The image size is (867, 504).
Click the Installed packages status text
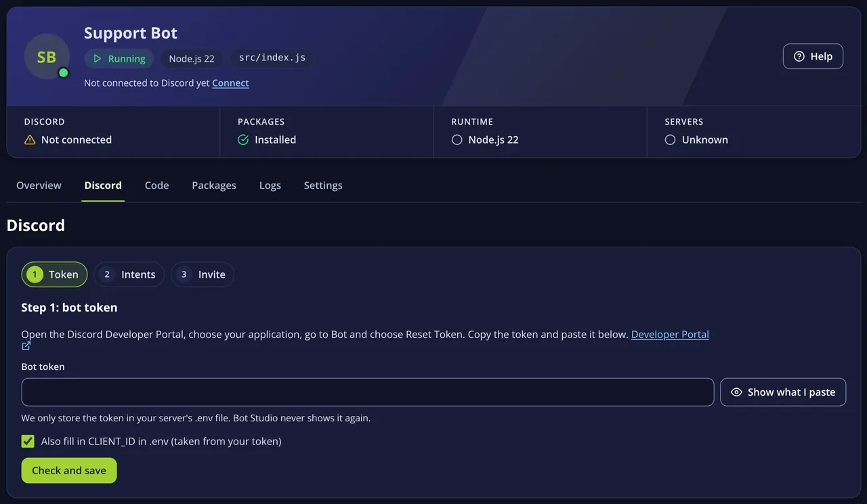[x=275, y=140]
